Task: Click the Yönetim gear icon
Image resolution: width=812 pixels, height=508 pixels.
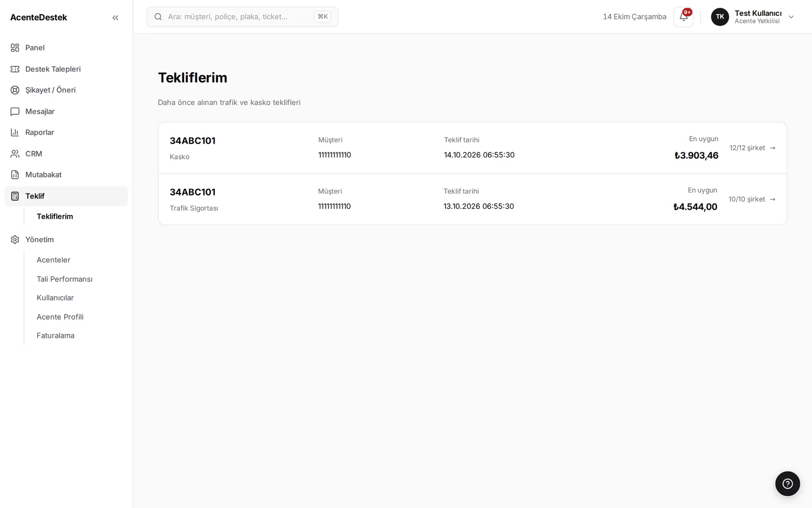Action: coord(15,240)
